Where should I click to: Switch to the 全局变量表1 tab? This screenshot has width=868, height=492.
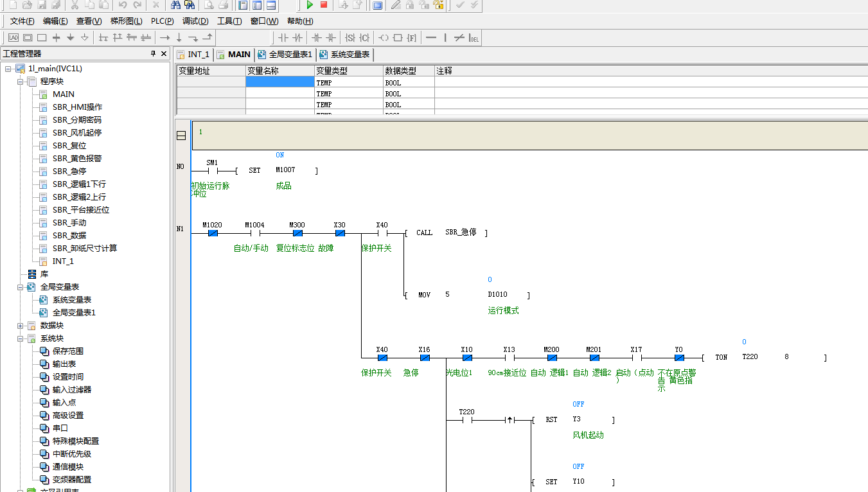tap(285, 55)
